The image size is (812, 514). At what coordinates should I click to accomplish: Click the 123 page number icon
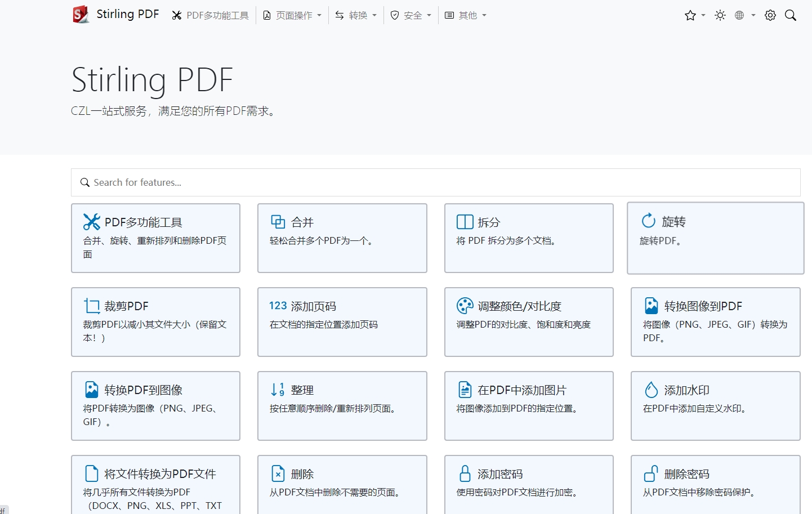[x=278, y=305]
